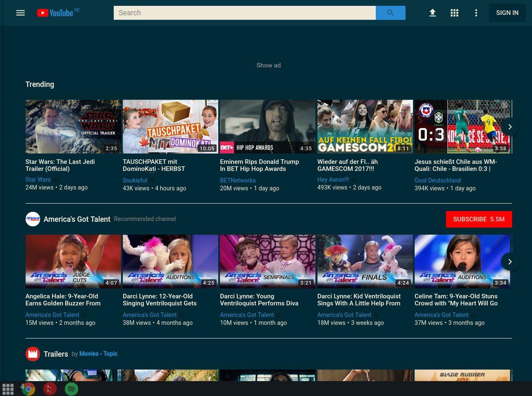Open title 'Jesus schießt Chile aus WM-Quali'
The height and width of the screenshot is (396, 532).
[x=456, y=165]
